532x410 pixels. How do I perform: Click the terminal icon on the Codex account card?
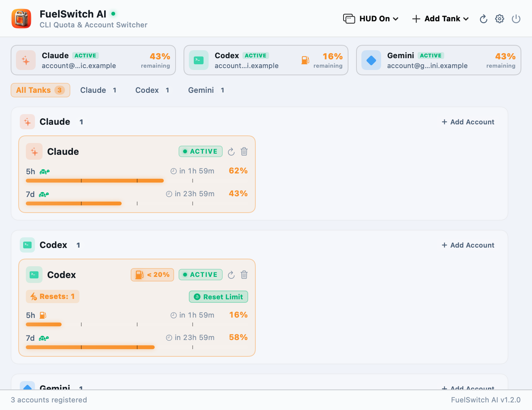pos(34,275)
